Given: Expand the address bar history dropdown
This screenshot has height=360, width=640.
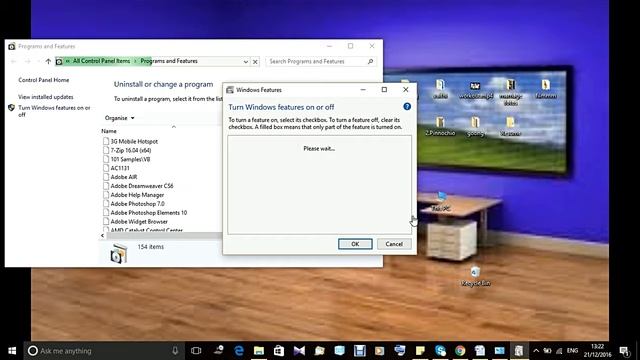Looking at the screenshot, I should click(x=246, y=62).
